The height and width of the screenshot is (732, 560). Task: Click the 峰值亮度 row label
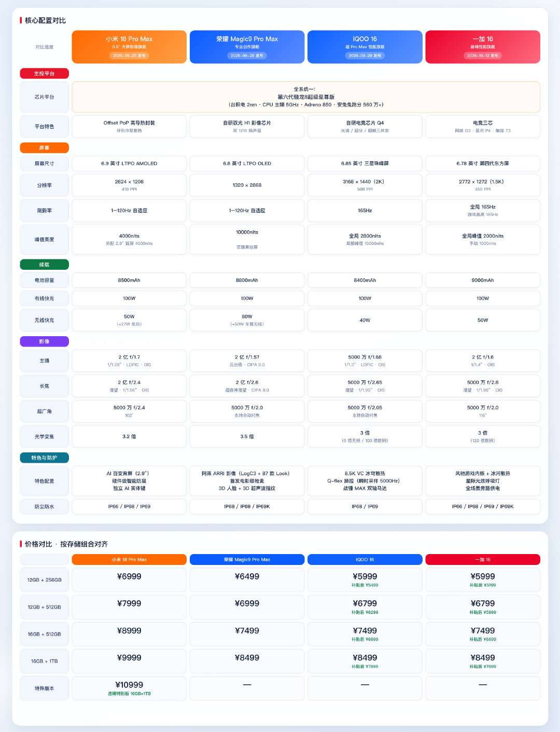coord(44,240)
